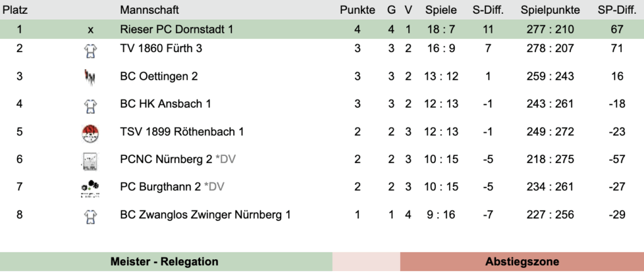Image resolution: width=644 pixels, height=273 pixels.
Task: Click the Mannschaft column header
Action: [149, 10]
